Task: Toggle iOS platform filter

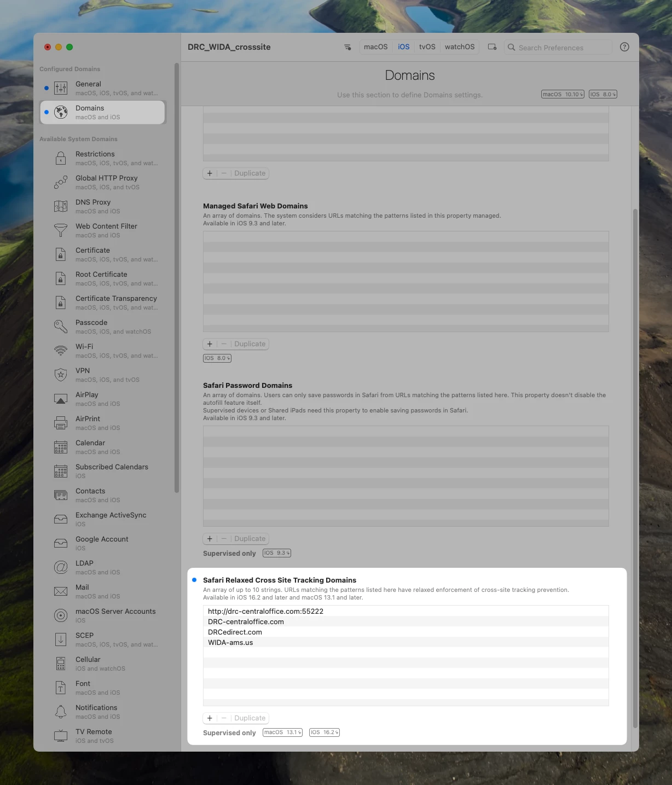Action: pos(404,47)
